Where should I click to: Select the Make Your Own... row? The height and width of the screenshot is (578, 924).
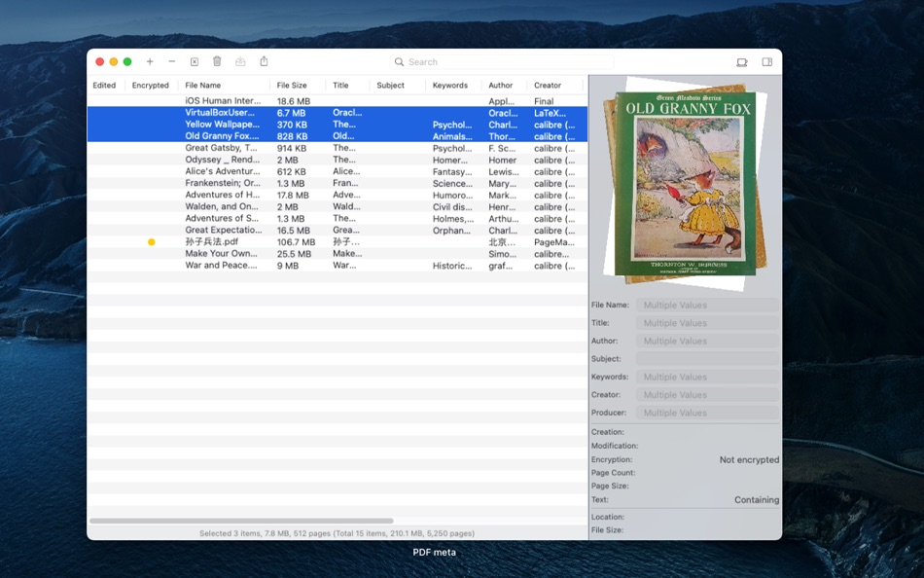coord(338,254)
